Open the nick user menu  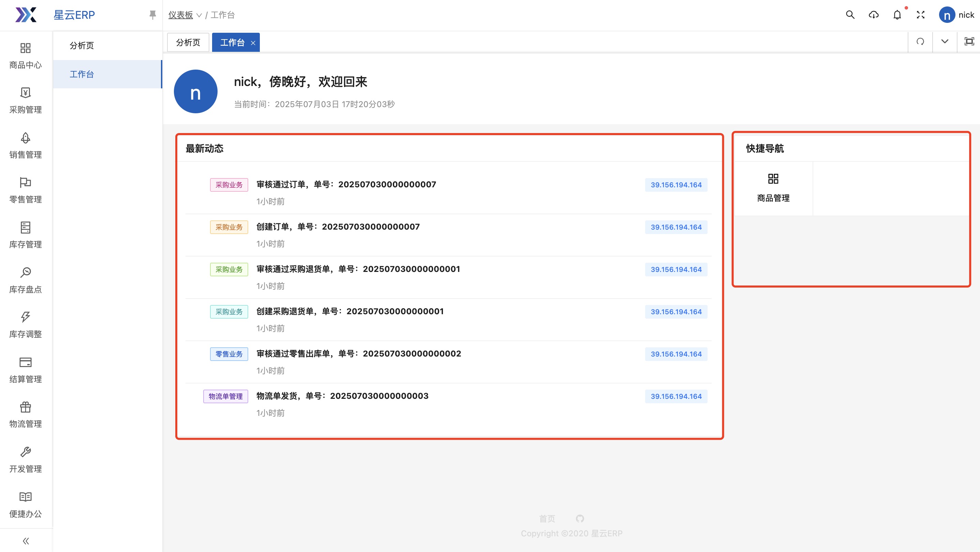pyautogui.click(x=956, y=15)
